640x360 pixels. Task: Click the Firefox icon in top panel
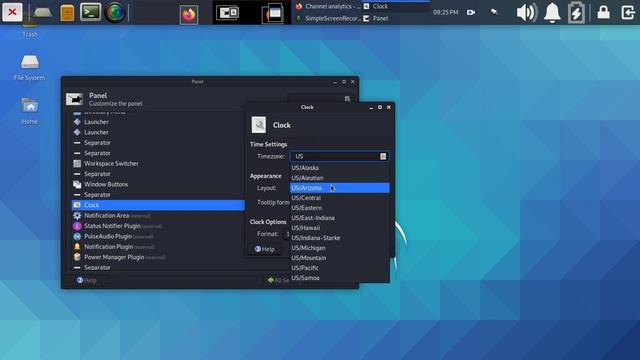point(189,15)
